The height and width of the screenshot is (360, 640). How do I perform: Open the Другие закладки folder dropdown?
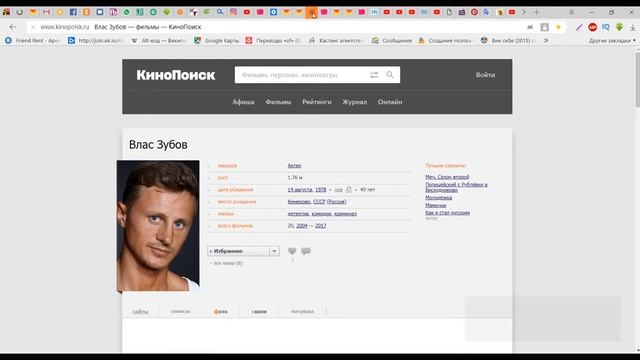612,40
